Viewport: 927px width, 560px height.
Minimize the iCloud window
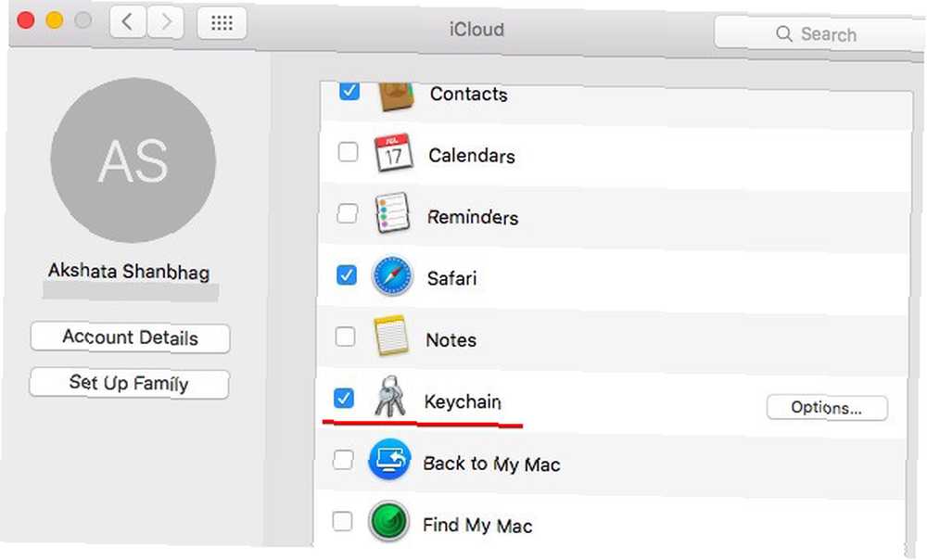55,20
